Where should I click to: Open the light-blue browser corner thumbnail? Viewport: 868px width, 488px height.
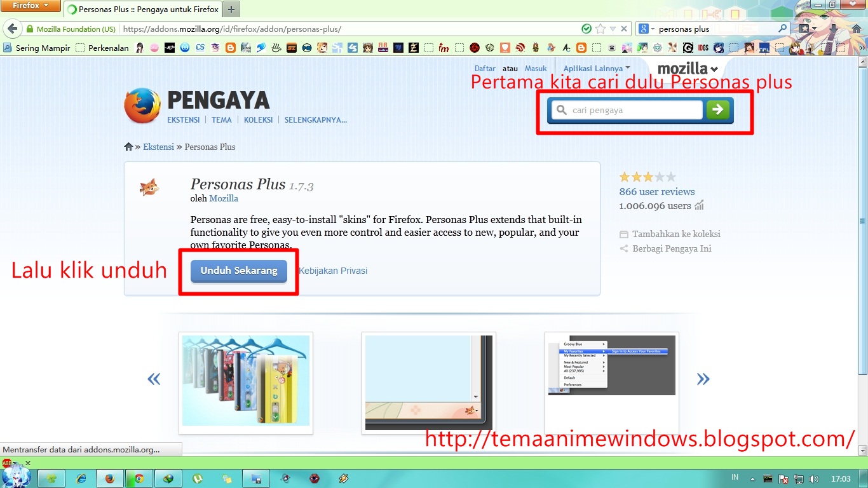429,383
